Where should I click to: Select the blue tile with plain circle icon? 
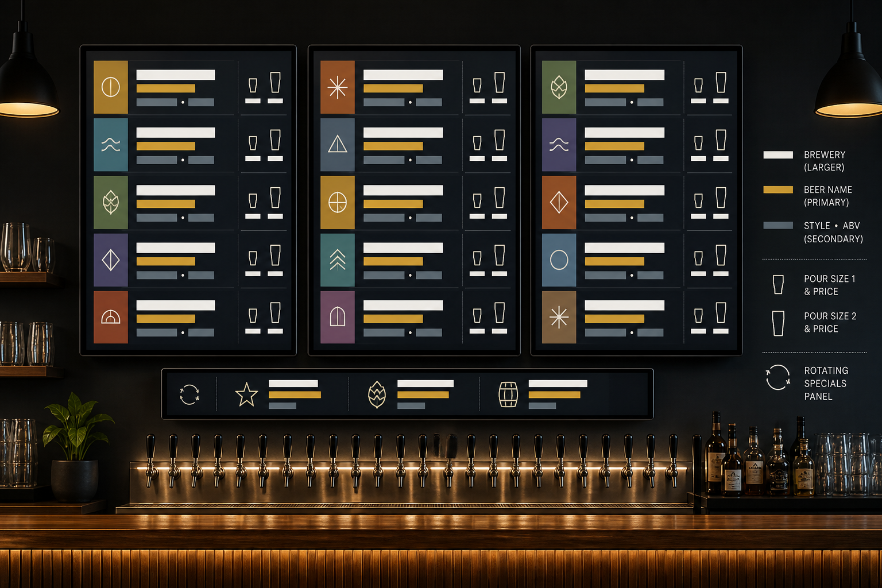pyautogui.click(x=559, y=260)
